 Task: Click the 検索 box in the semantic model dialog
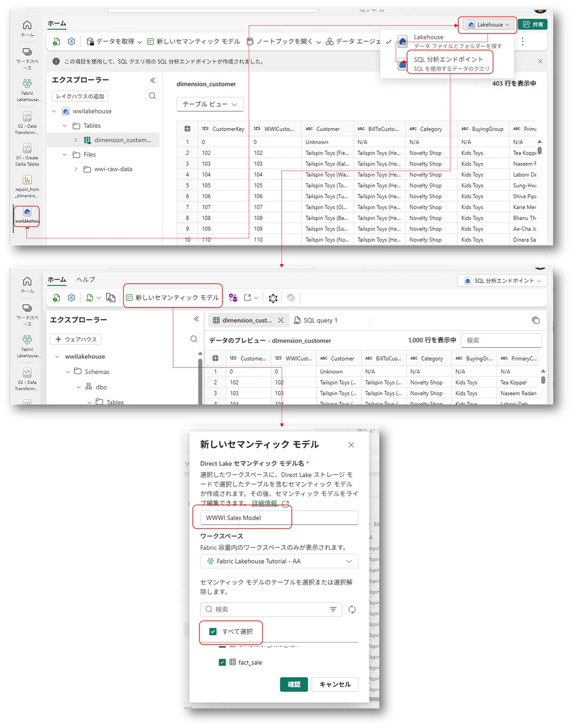(271, 609)
